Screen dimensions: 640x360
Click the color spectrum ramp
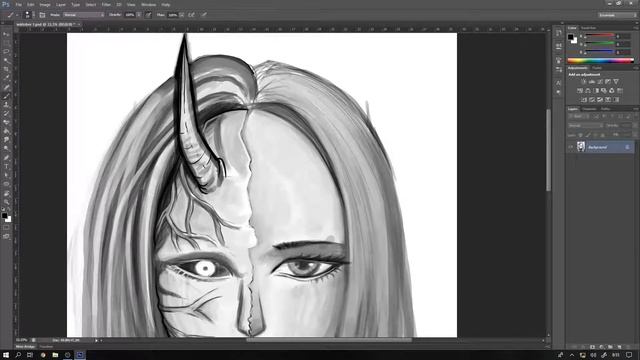pyautogui.click(x=600, y=60)
